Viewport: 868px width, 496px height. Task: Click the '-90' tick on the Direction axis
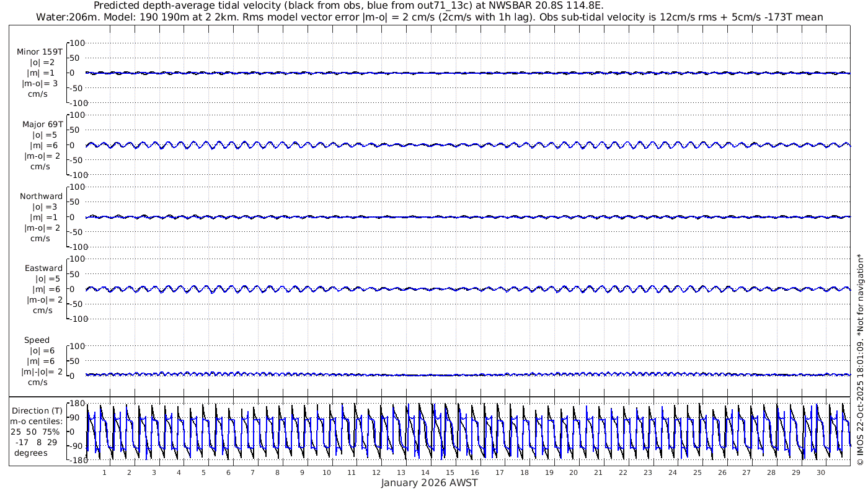(77, 446)
